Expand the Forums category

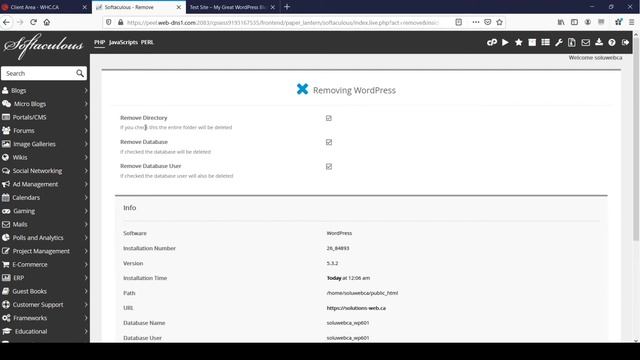(x=45, y=131)
